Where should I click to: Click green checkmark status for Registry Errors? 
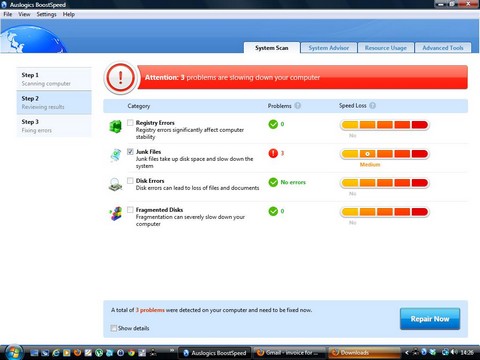[273, 124]
